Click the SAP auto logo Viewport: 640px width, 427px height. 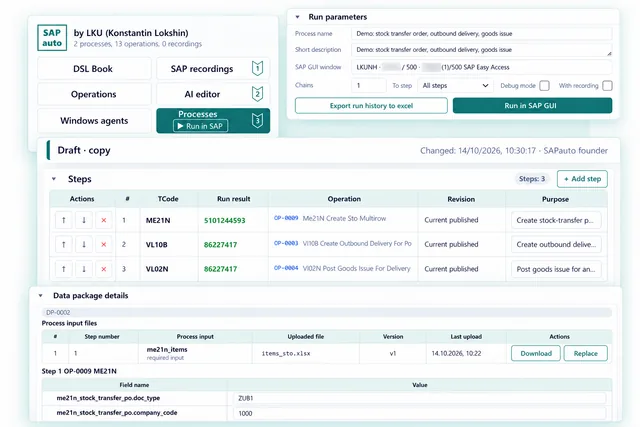pos(52,38)
